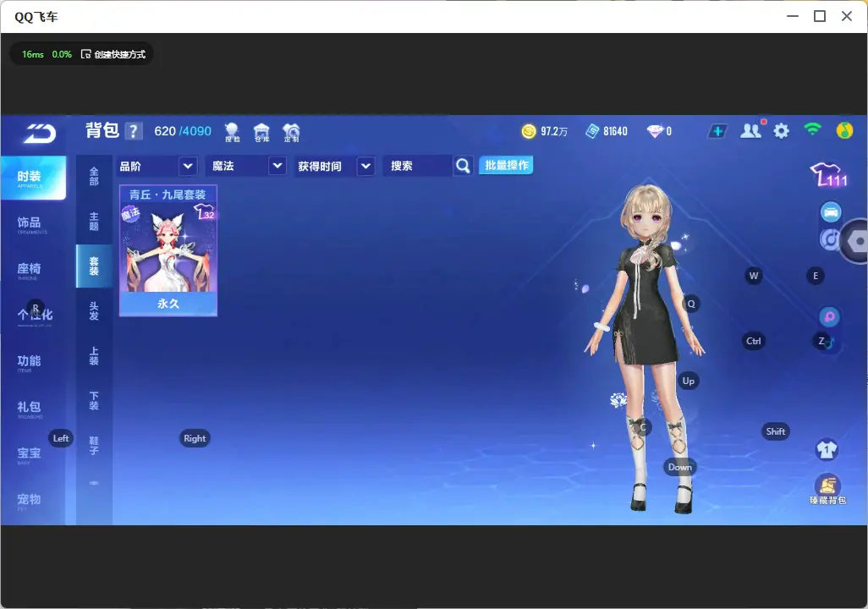The image size is (868, 609).
Task: Click the blue coupon currency icon
Action: tap(592, 131)
